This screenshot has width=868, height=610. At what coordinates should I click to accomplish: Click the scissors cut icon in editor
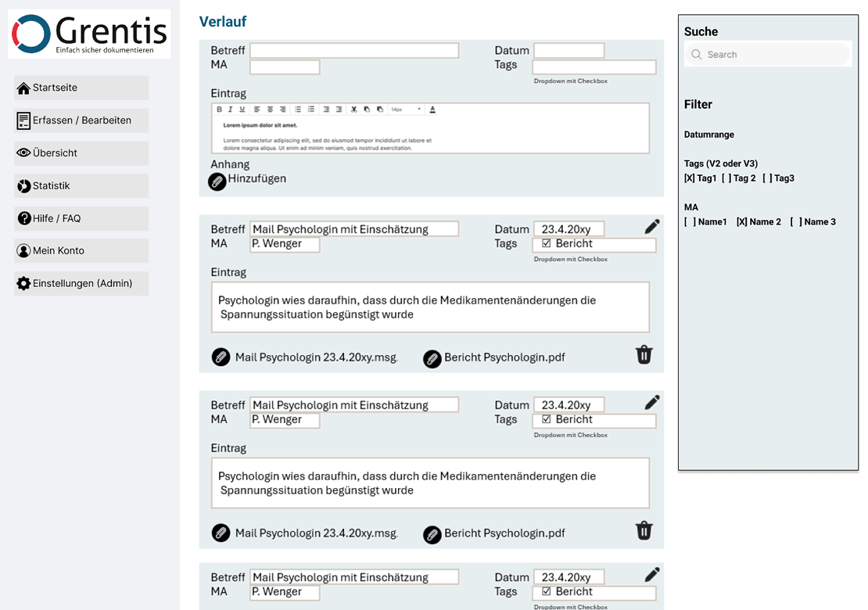[x=354, y=109]
